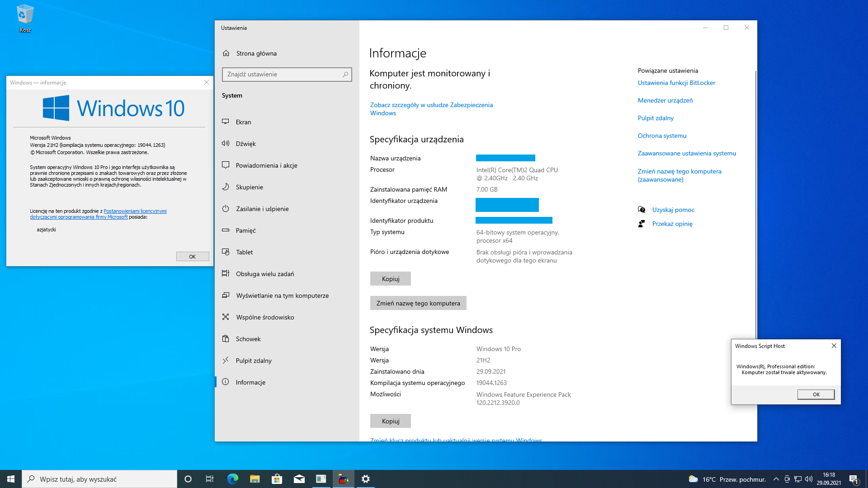The height and width of the screenshot is (488, 868).
Task: Click the Wyświetlanie na tym komputerze icon
Action: pyautogui.click(x=226, y=296)
